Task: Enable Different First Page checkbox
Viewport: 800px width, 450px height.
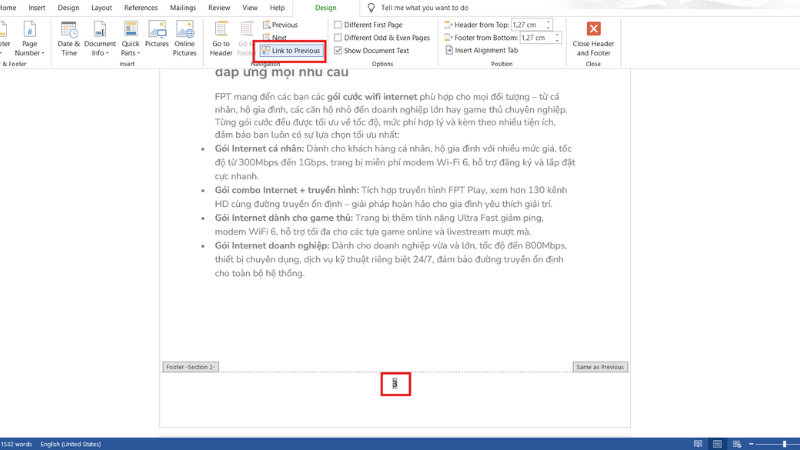Action: pos(338,24)
